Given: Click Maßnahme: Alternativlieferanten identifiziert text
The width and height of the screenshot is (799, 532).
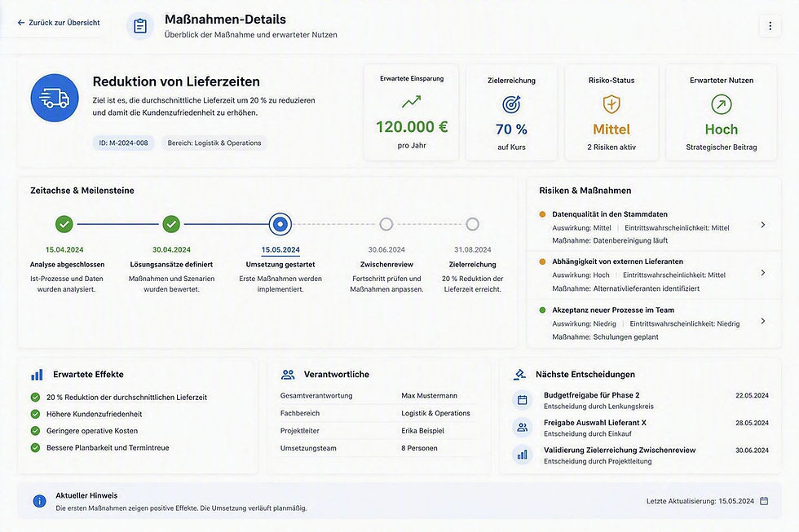Looking at the screenshot, I should tap(626, 288).
